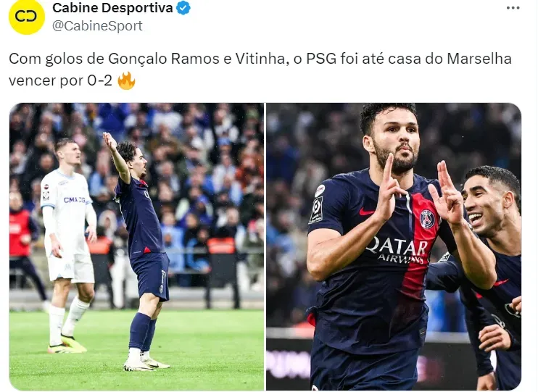Click the word "Vitinha" in the tweet text

pyautogui.click(x=260, y=59)
